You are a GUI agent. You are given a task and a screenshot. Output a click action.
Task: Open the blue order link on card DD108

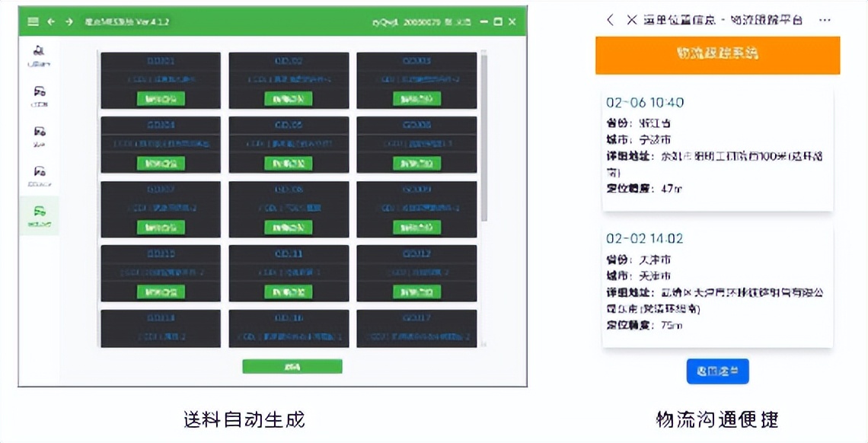[288, 207]
